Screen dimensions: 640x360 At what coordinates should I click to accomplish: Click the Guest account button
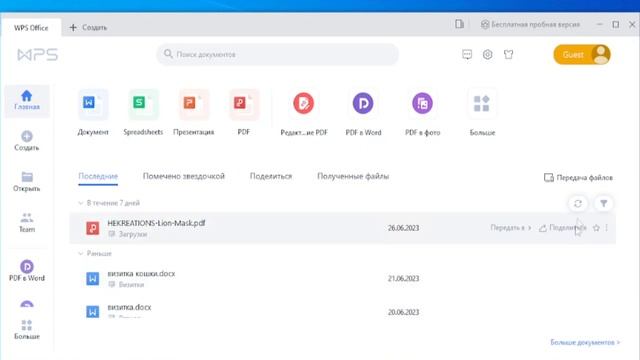[582, 54]
